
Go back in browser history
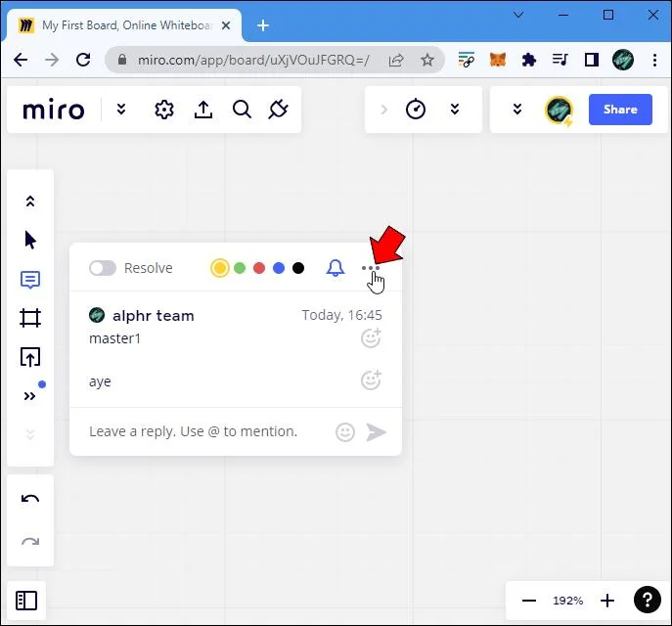pos(21,60)
